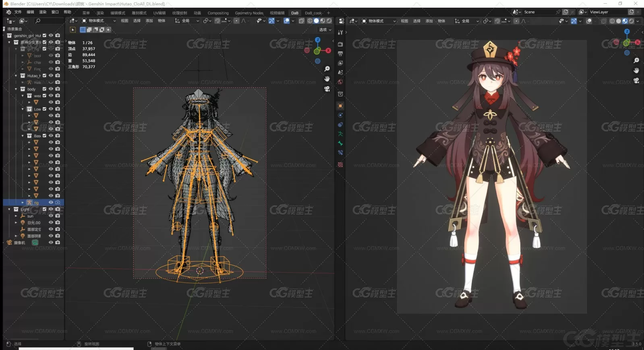Viewport: 644px width, 350px height.
Task: Switch left viewport to solid shading
Action: point(316,21)
